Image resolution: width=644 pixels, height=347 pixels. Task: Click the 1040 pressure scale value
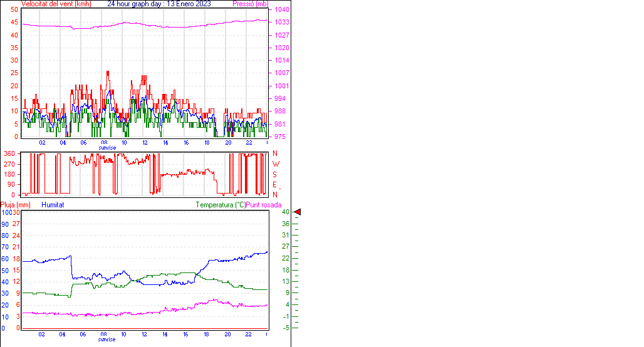(x=282, y=9)
